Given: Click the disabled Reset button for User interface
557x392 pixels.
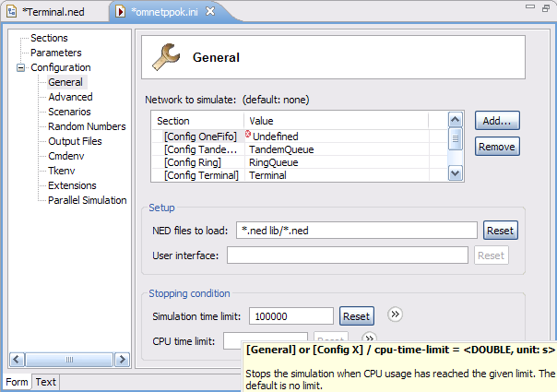Looking at the screenshot, I should 492,255.
